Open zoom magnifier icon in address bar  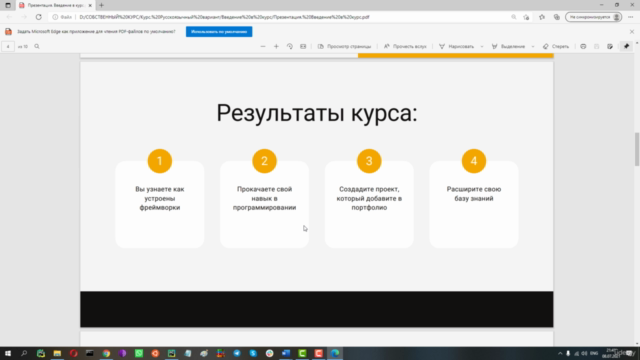[513, 17]
